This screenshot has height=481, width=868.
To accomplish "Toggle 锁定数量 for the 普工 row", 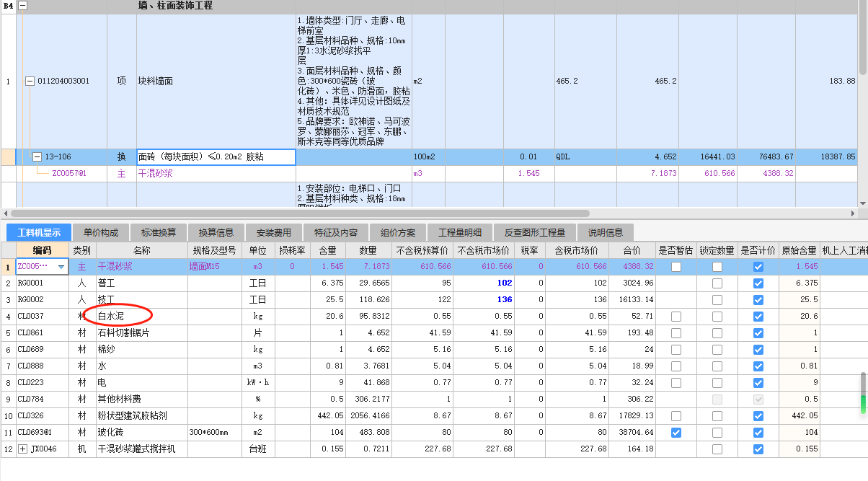I will pos(717,283).
